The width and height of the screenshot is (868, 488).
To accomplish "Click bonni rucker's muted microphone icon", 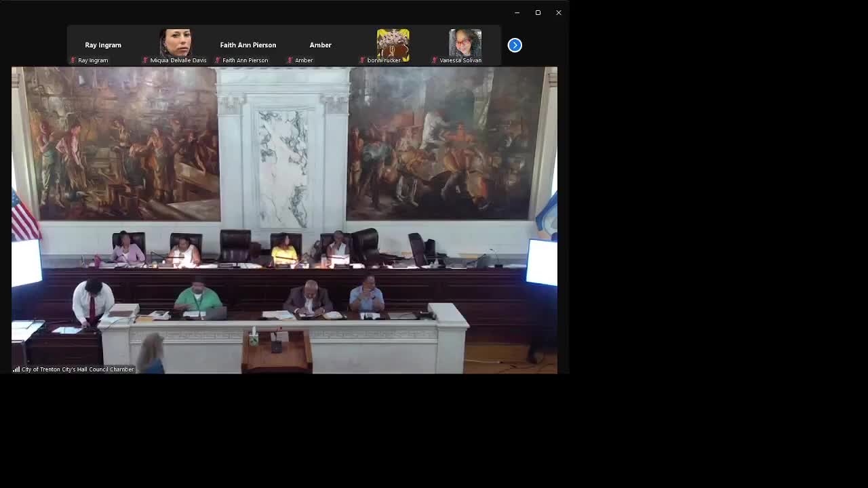I will click(362, 60).
